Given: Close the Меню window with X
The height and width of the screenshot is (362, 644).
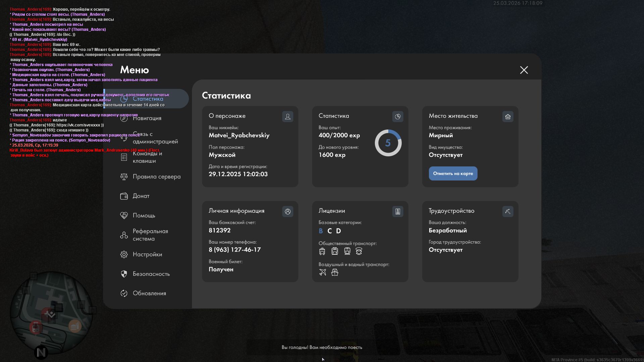Looking at the screenshot, I should [524, 70].
